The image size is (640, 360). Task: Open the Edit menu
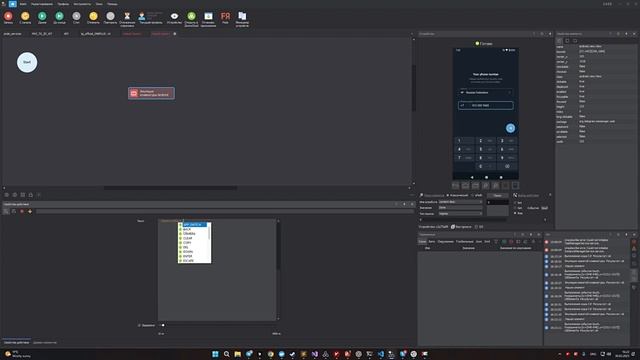tap(42, 4)
